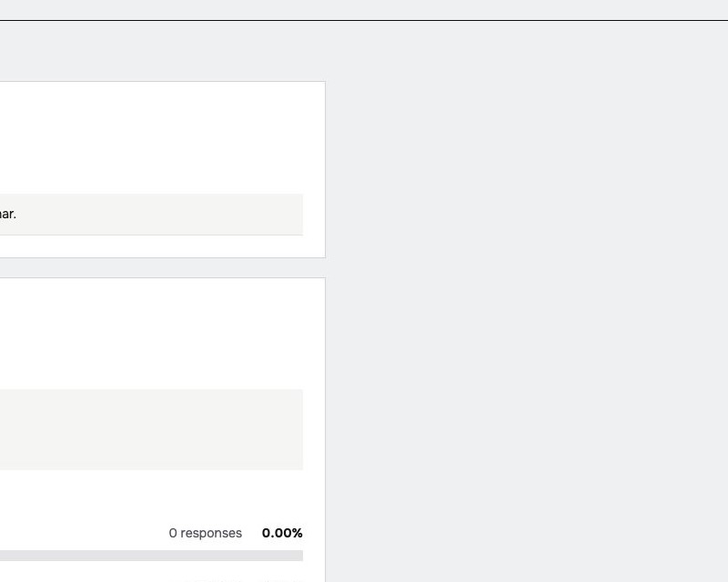Image resolution: width=728 pixels, height=582 pixels.
Task: Click the large empty gray box in second card
Action: click(x=151, y=429)
